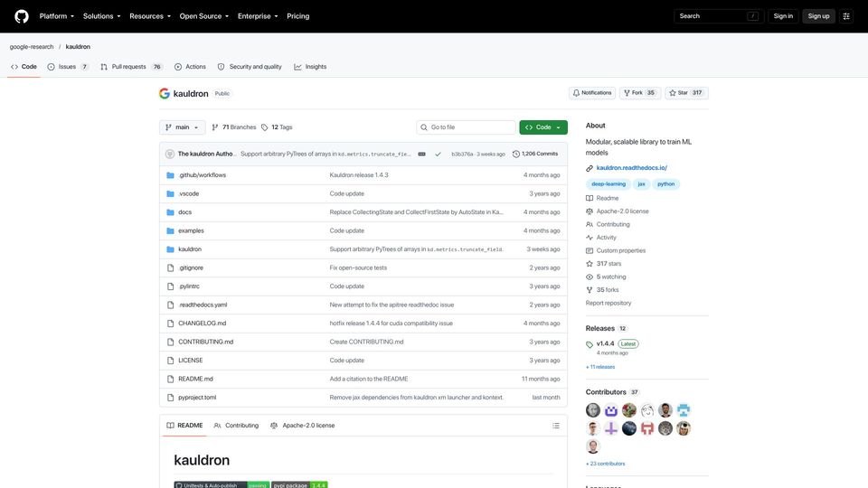Open the 1,206 Commits history
868x488 pixels.
tap(534, 154)
